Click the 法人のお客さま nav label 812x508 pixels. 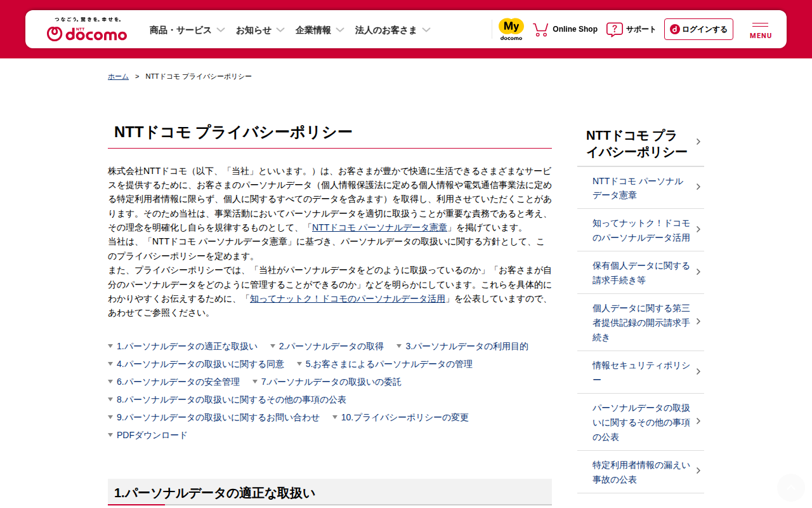[x=386, y=30]
